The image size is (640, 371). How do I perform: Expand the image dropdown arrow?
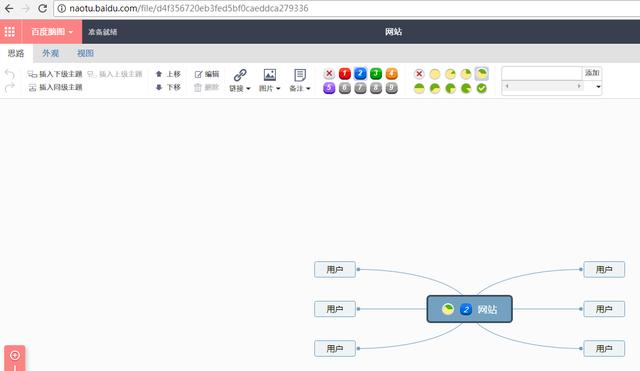(x=278, y=89)
